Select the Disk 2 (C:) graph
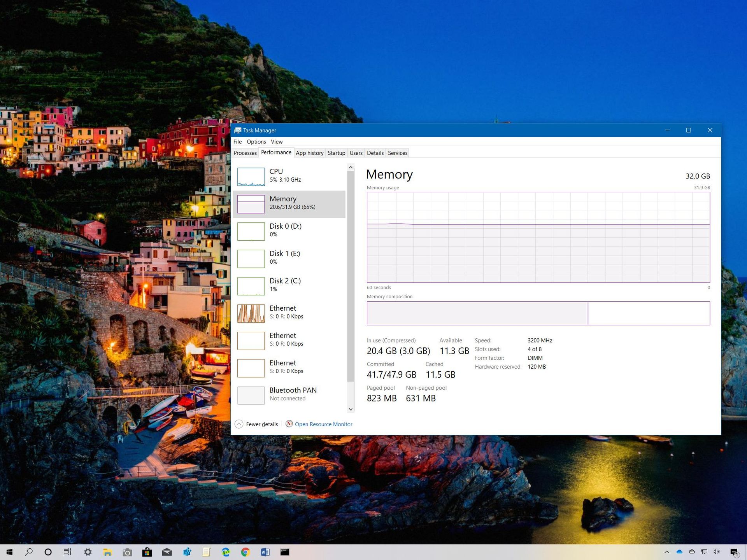747x560 pixels. click(x=290, y=285)
